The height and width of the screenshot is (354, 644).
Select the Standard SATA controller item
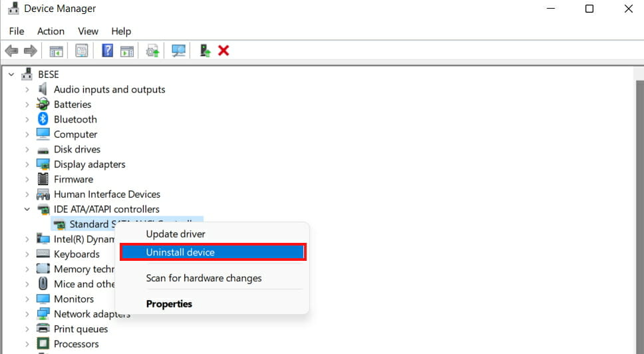click(127, 224)
